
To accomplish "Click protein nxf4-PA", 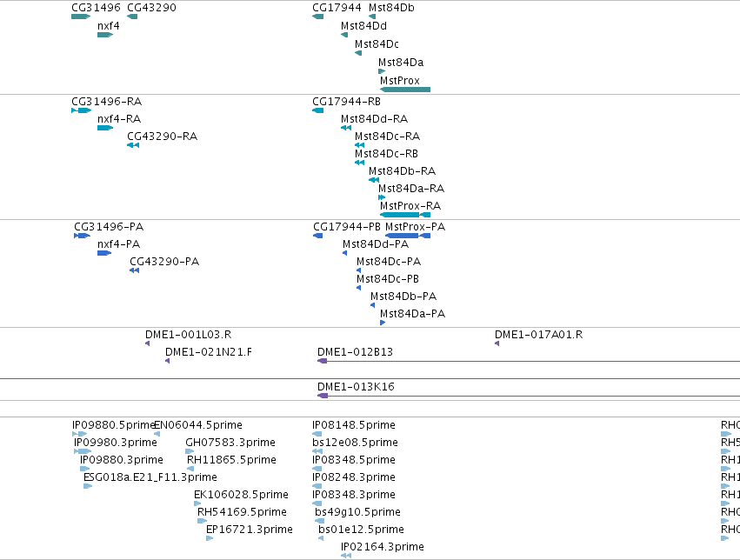I will tap(118, 244).
